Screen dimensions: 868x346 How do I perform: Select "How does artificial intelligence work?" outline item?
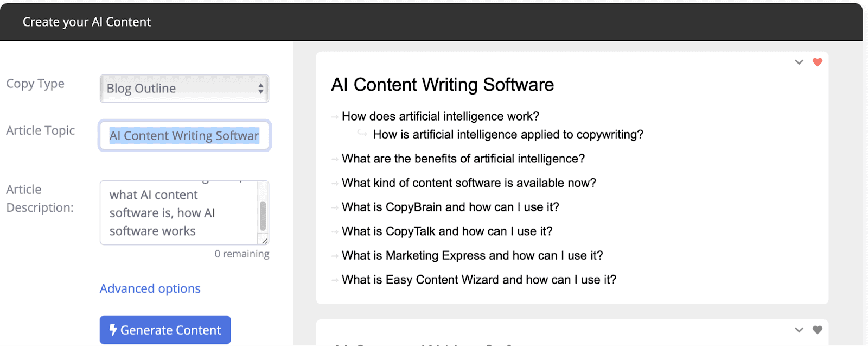point(440,116)
